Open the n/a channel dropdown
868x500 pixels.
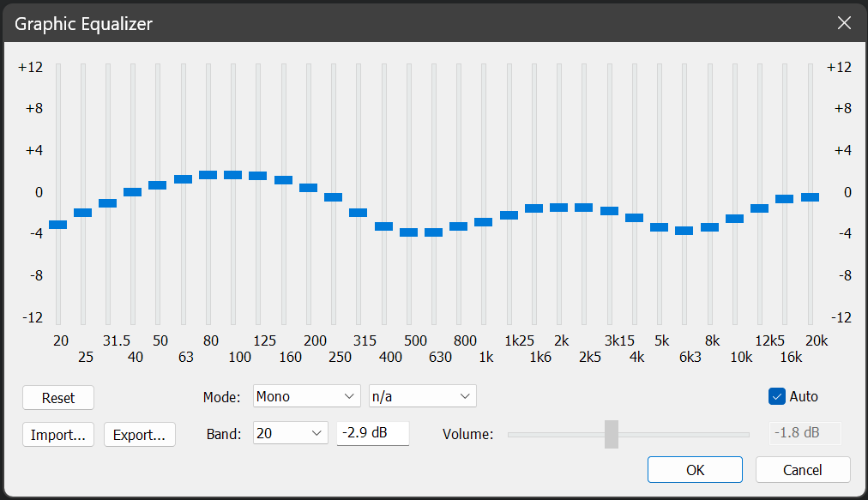422,396
